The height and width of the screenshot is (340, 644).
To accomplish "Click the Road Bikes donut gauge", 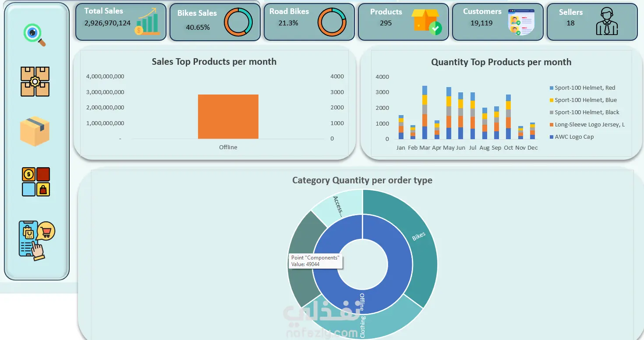I will click(332, 22).
